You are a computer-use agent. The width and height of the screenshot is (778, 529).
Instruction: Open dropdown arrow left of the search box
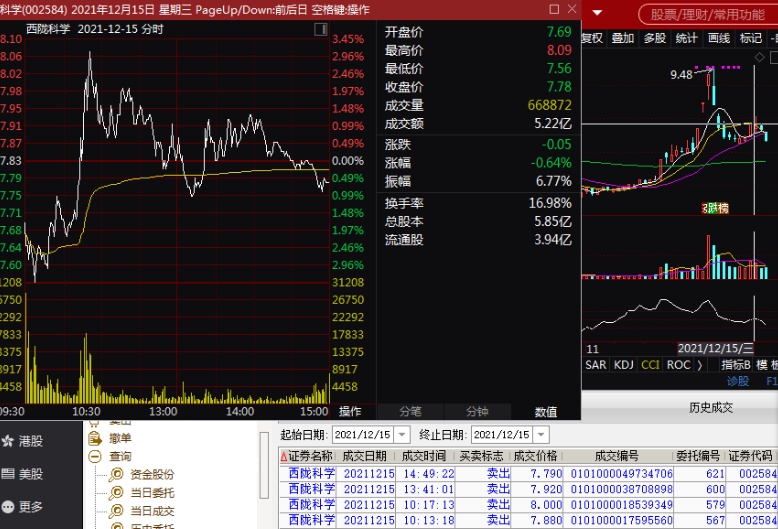597,13
